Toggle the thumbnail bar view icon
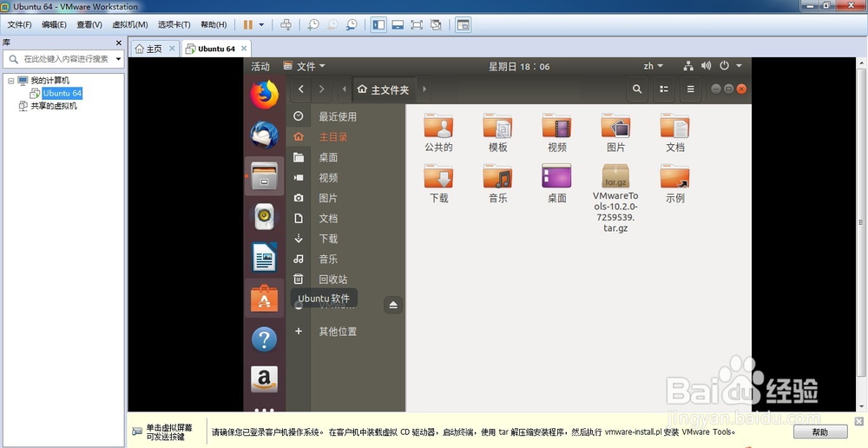This screenshot has width=868, height=448. (x=398, y=25)
